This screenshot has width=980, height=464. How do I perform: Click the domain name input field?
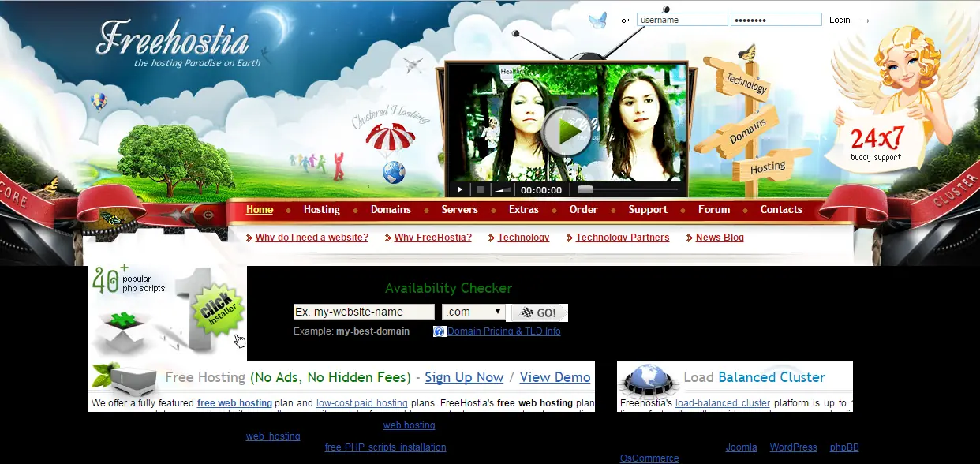(x=364, y=312)
